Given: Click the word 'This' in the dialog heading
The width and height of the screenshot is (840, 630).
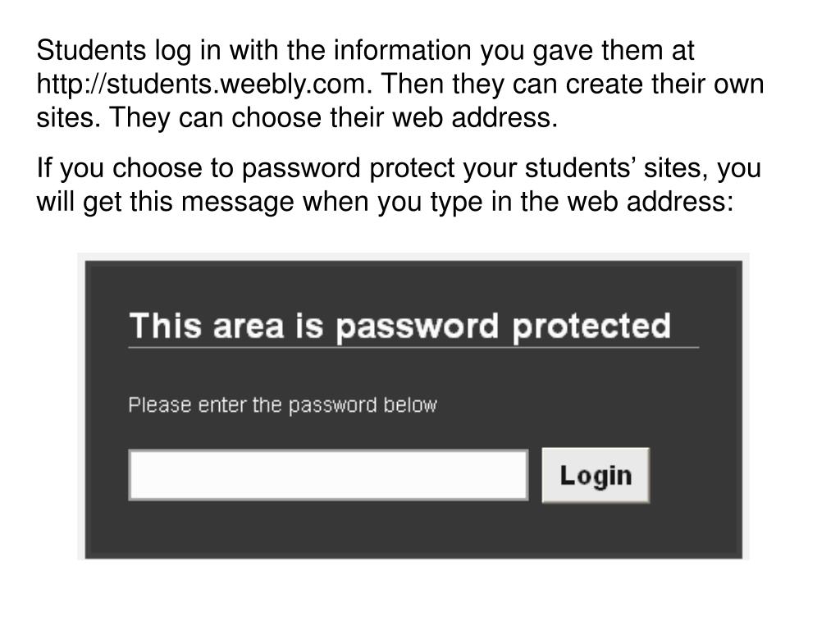Looking at the screenshot, I should 166,325.
